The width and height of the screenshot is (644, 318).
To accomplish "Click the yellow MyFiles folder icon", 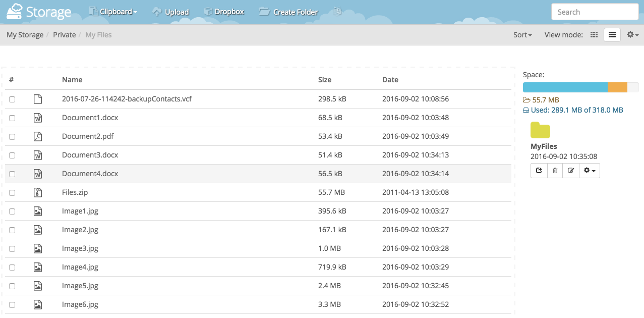I will 540,130.
